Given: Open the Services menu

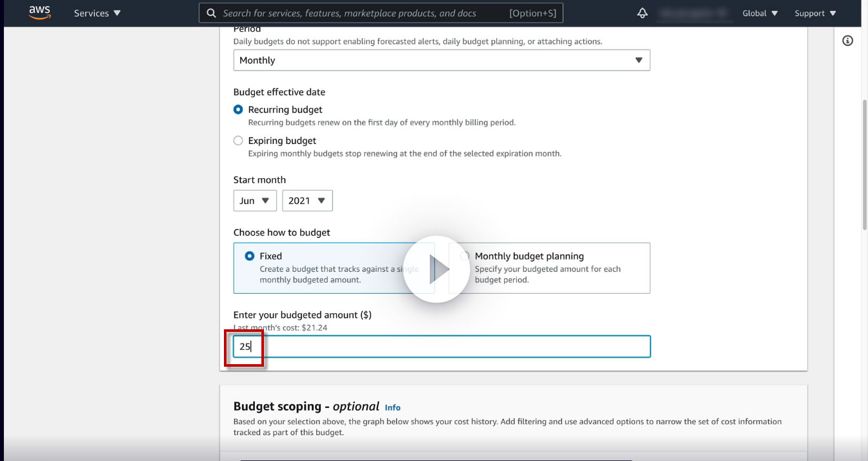Looking at the screenshot, I should pos(97,13).
